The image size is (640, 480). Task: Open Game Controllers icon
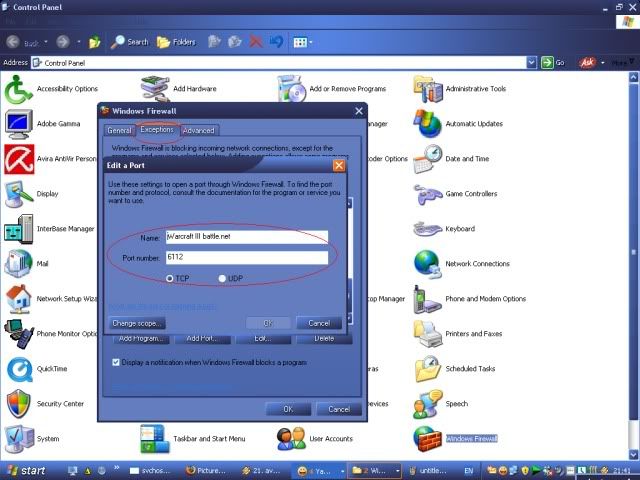(428, 194)
